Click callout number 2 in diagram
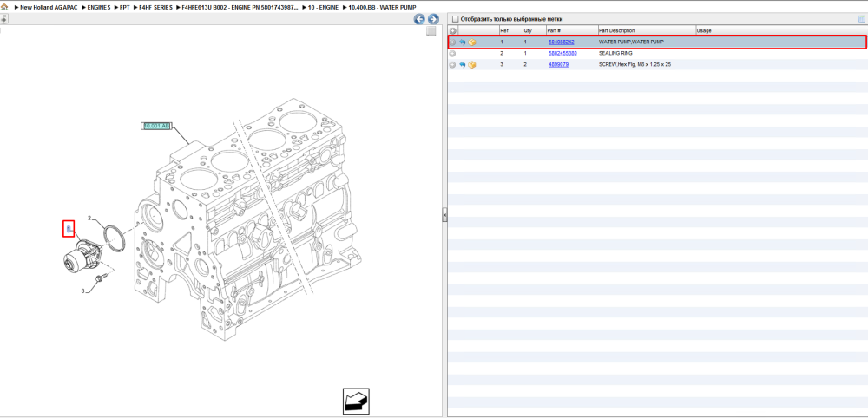868x418 pixels. tap(89, 218)
